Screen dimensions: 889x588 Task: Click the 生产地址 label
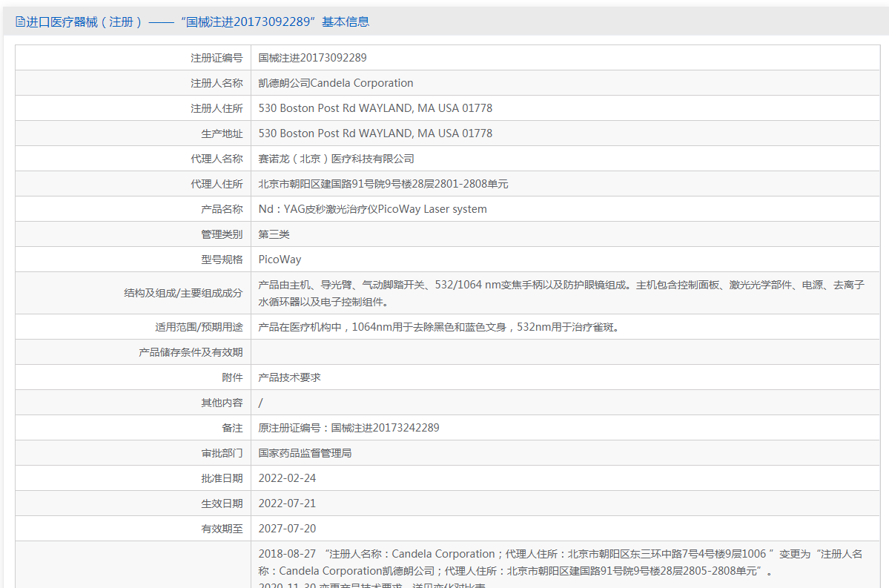click(x=222, y=133)
